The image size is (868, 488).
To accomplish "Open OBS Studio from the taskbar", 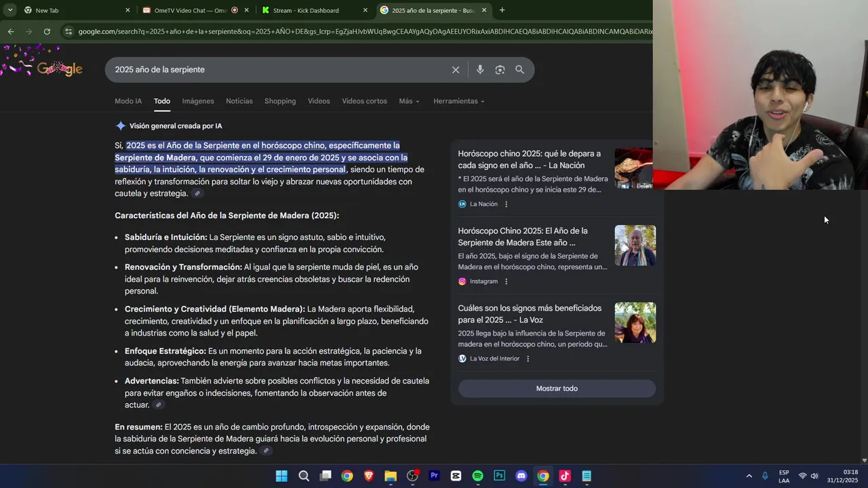I will (412, 476).
